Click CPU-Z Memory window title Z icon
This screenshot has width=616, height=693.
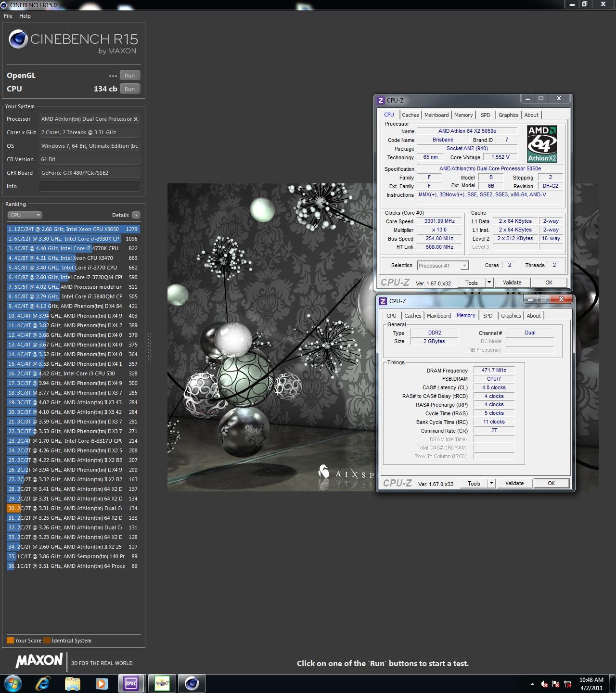click(x=383, y=301)
